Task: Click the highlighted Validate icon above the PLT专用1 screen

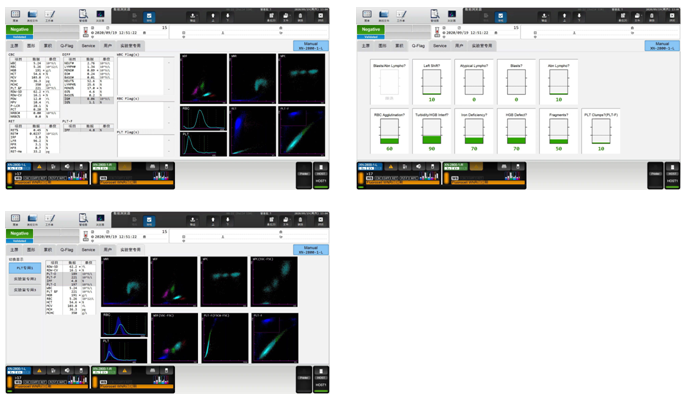Action: 149,220
